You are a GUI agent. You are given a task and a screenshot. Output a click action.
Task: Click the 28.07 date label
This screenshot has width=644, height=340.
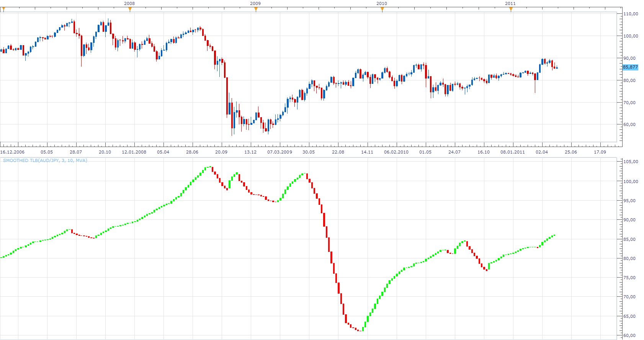pos(76,152)
